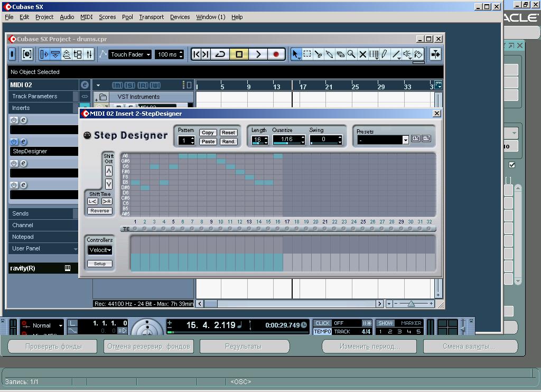Image resolution: width=541 pixels, height=392 pixels.
Task: Open the Velocity controller dropdown
Action: (x=100, y=250)
